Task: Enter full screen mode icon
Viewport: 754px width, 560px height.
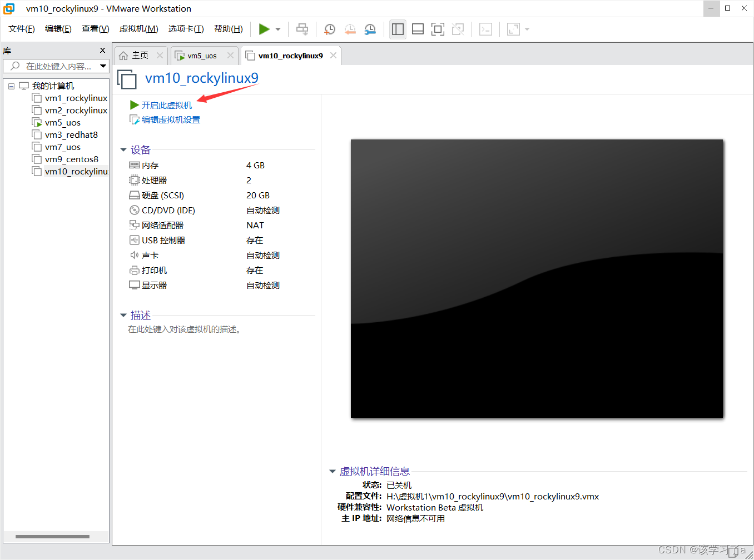Action: pos(438,29)
